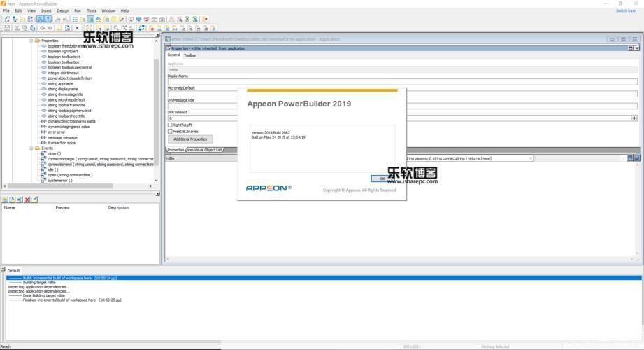Click the DisplayName input field

403,82
